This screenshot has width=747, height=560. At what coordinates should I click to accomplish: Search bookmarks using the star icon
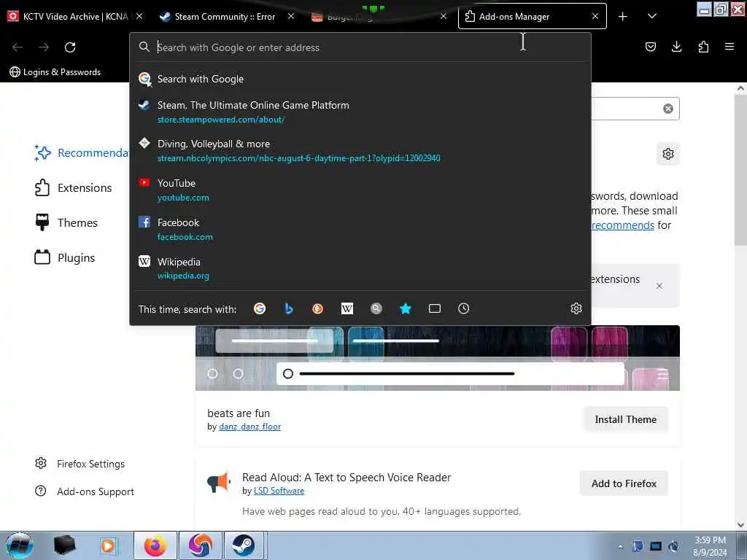click(x=406, y=308)
